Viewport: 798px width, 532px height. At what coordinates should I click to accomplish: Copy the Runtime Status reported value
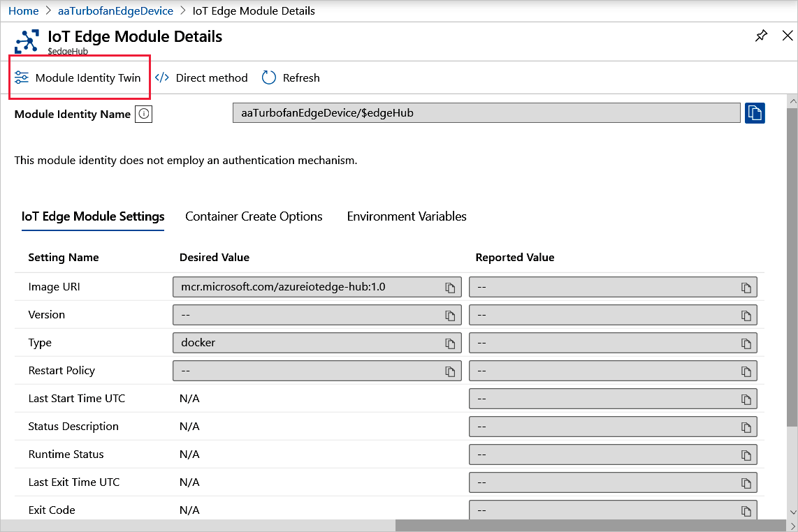747,454
